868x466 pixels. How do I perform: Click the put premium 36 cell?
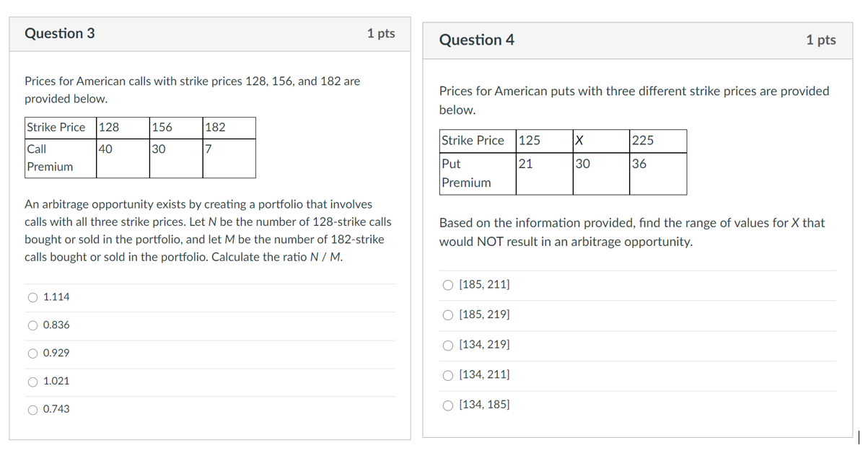pyautogui.click(x=657, y=164)
